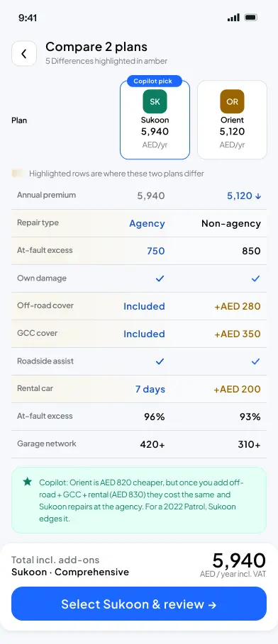Click Orient's +AED 200 rental car add-on
The width and height of the screenshot is (278, 644).
pyautogui.click(x=237, y=390)
